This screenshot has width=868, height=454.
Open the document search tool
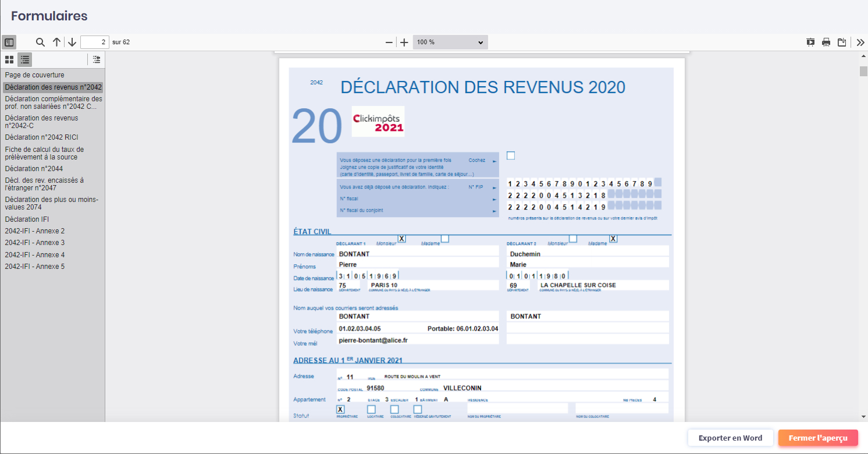pyautogui.click(x=40, y=42)
